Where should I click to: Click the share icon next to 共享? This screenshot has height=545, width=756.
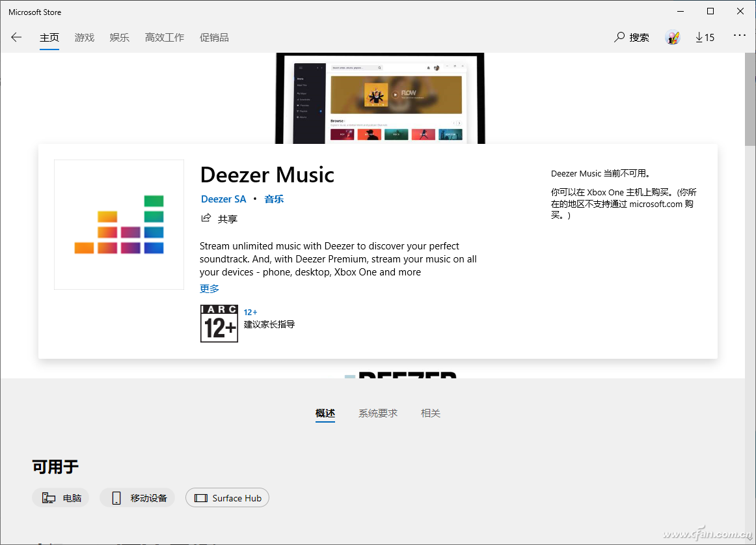point(206,218)
